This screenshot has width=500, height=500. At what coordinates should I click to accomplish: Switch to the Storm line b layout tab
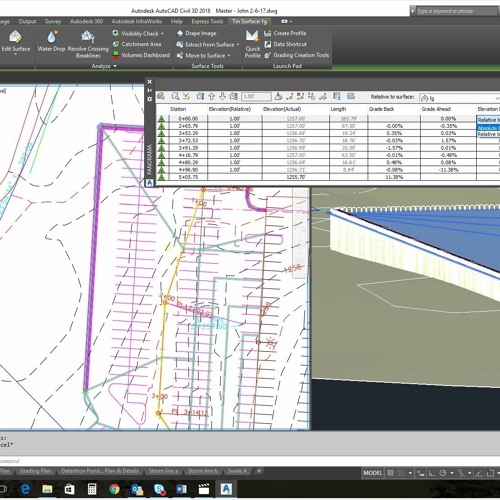point(203,471)
